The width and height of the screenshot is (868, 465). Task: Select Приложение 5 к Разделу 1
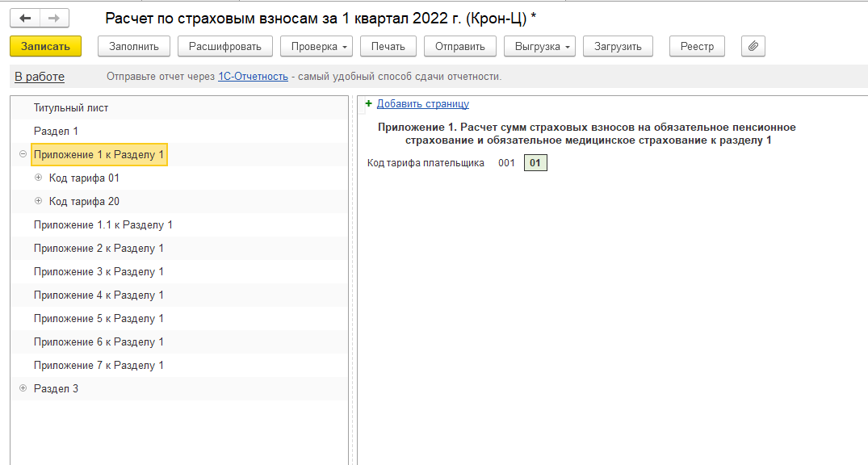click(x=99, y=318)
